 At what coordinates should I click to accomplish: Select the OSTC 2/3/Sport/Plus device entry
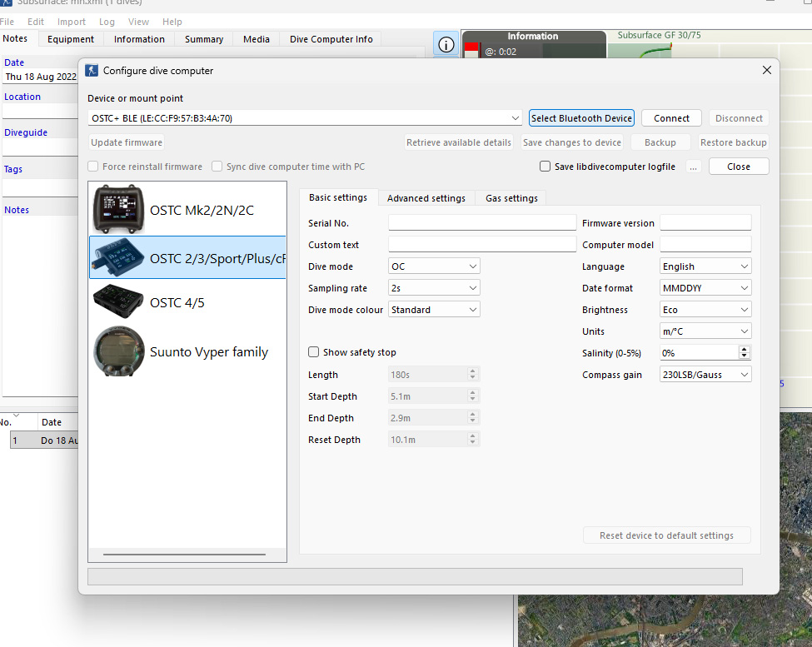coord(187,258)
